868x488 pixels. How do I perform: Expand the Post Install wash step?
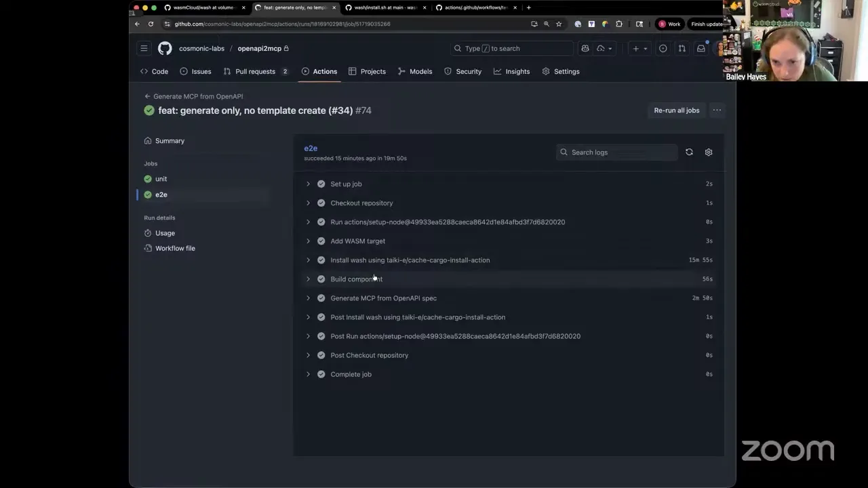[x=509, y=317]
